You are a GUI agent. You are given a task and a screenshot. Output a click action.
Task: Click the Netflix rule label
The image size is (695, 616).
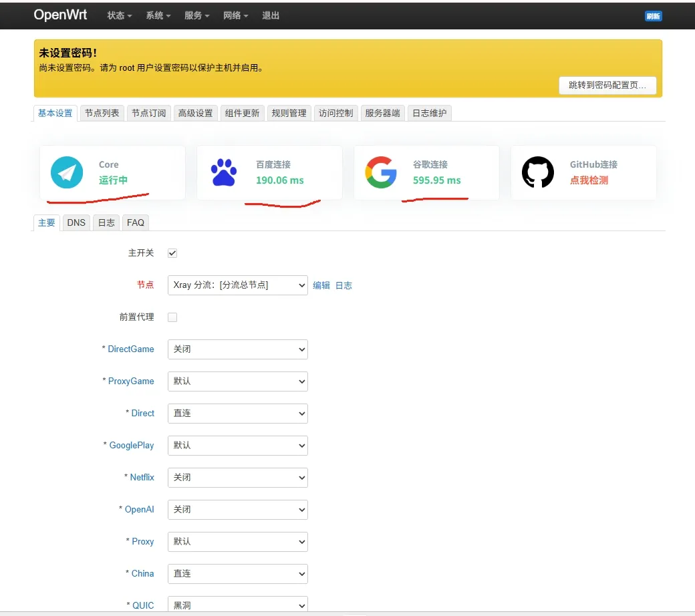[x=142, y=477]
